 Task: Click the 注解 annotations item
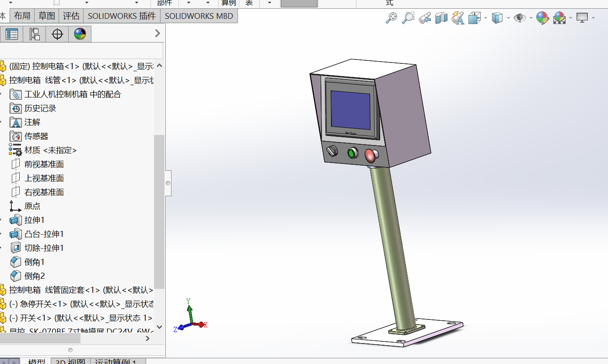point(32,122)
